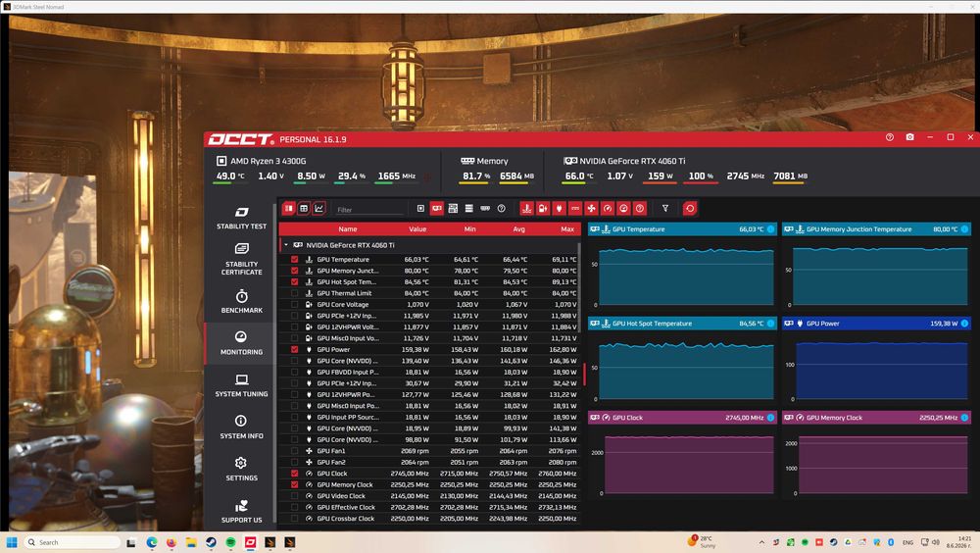Uncheck the GPU Memory Clock checkbox
The width and height of the screenshot is (980, 553).
(x=294, y=484)
